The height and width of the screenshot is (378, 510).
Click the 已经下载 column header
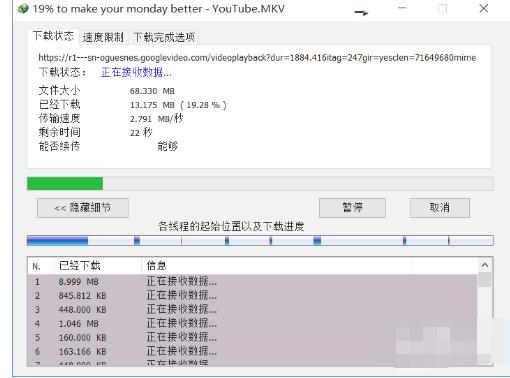point(98,266)
